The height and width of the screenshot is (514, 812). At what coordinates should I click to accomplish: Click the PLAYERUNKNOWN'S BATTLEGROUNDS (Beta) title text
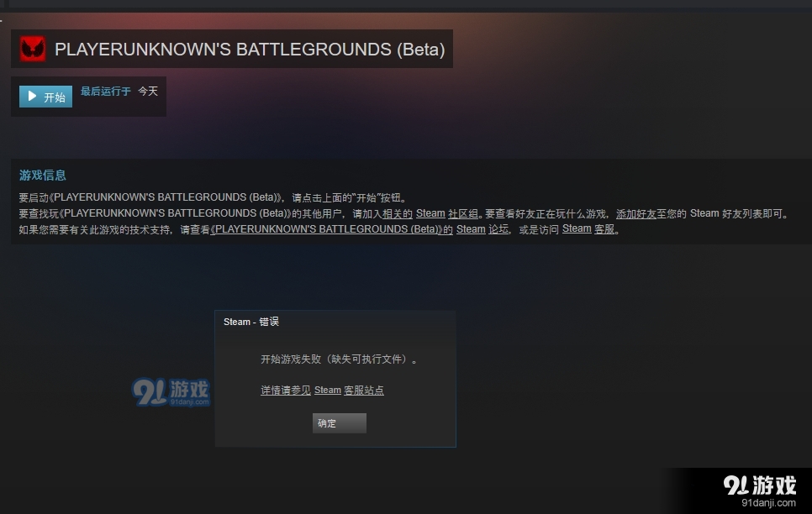click(x=250, y=50)
